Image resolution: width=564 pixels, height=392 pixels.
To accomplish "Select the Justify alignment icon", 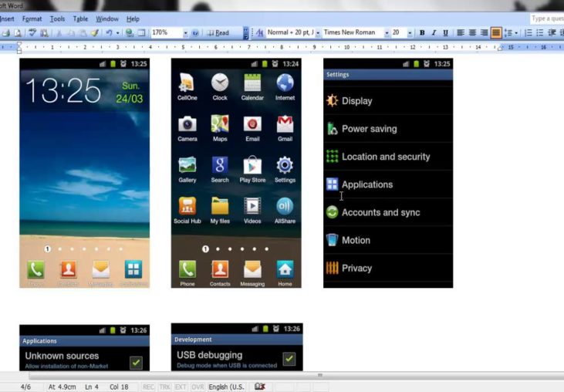I will tap(496, 33).
